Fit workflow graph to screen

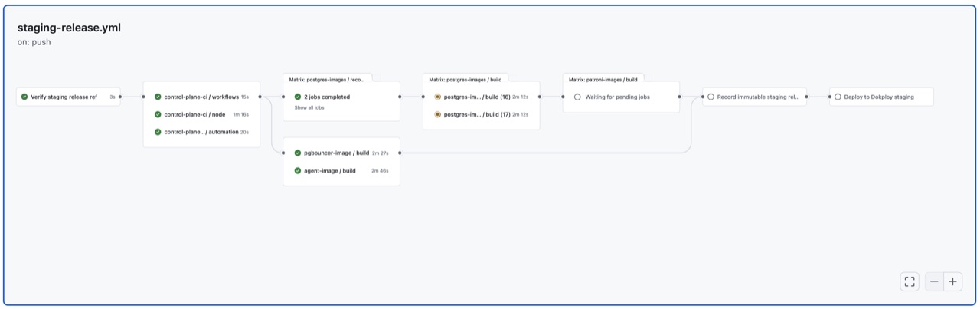(910, 281)
